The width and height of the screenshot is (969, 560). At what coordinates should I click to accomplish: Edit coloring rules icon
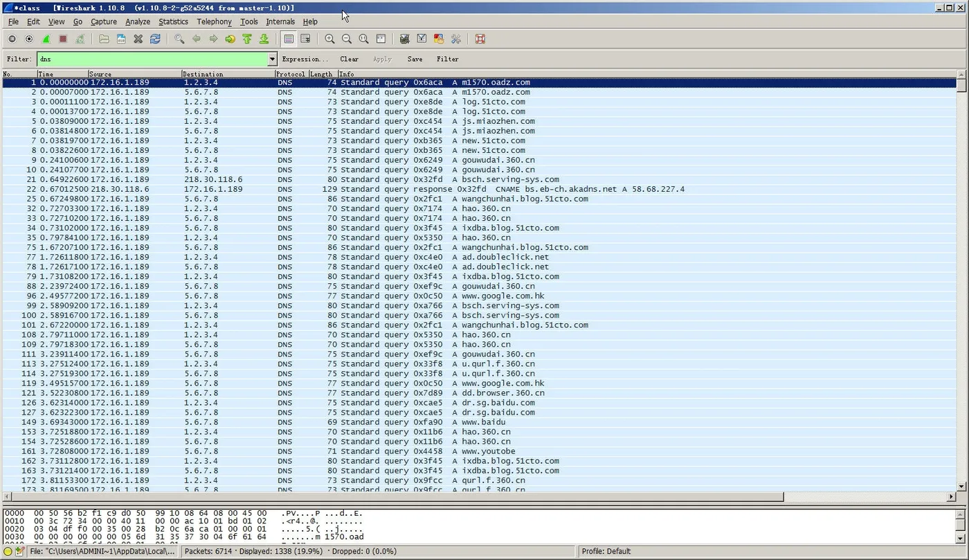point(438,39)
